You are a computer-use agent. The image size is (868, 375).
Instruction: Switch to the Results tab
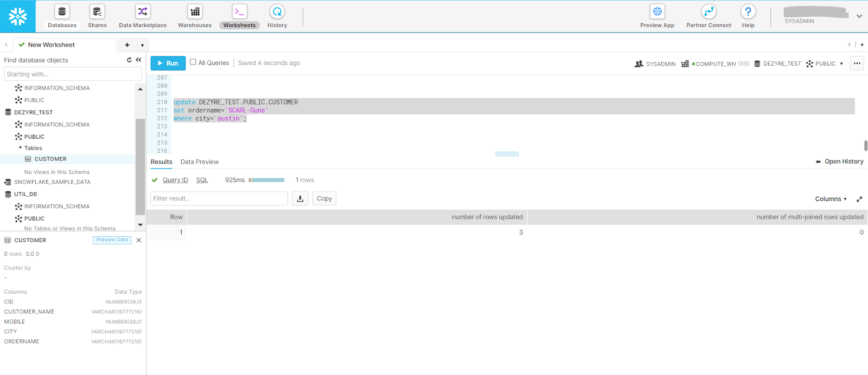click(161, 162)
